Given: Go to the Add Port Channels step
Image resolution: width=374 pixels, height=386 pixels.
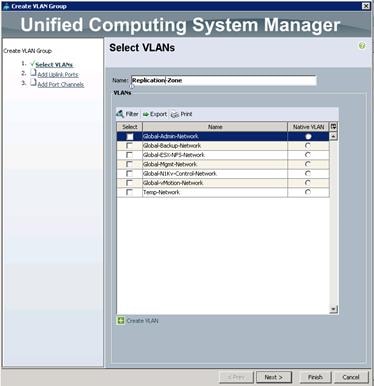Looking at the screenshot, I should point(60,85).
